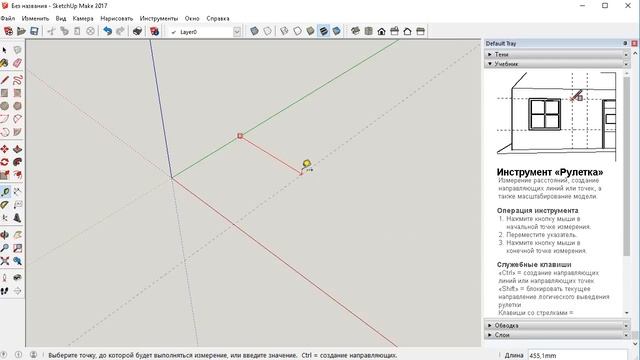The height and width of the screenshot is (360, 640).
Task: Select the Arc tool
Action: [x=4, y=119]
